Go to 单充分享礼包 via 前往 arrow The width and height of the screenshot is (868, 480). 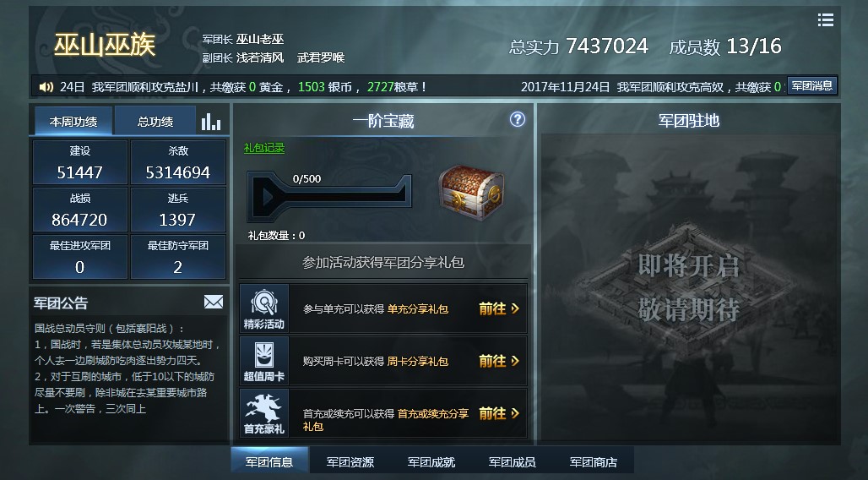point(499,308)
